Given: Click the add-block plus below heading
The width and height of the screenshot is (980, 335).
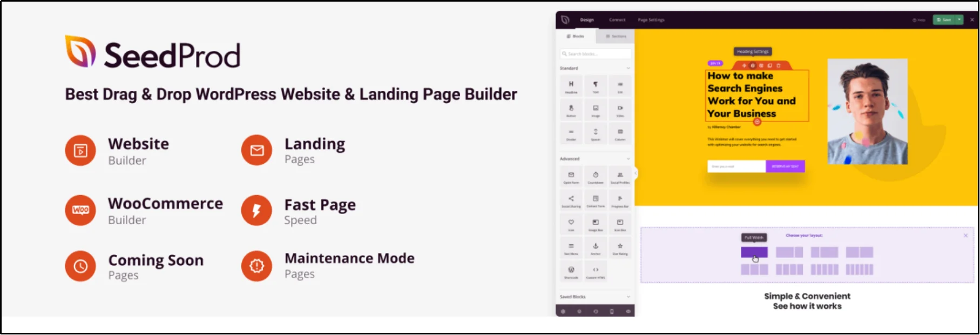Looking at the screenshot, I should click(757, 122).
